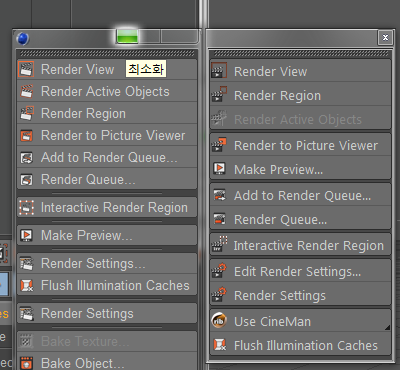
Task: Select Make Preview... in right menu
Action: 278,169
